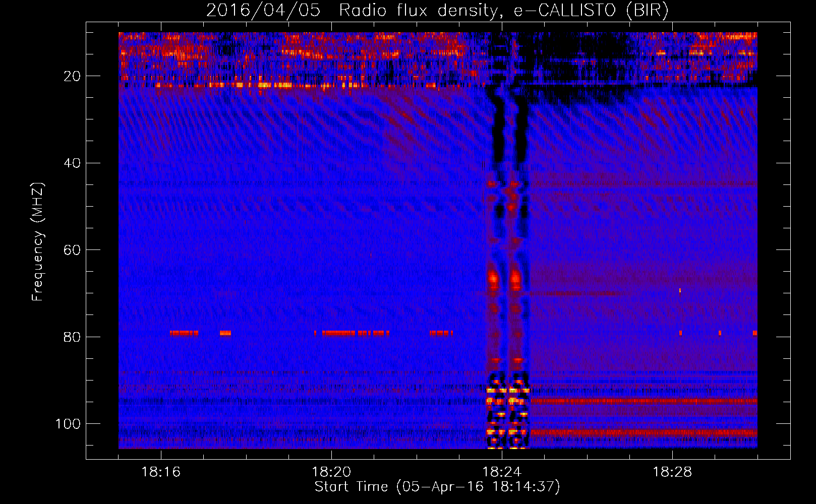Click the '100' frequency tick label
Screen dimensions: 816x504
68,424
